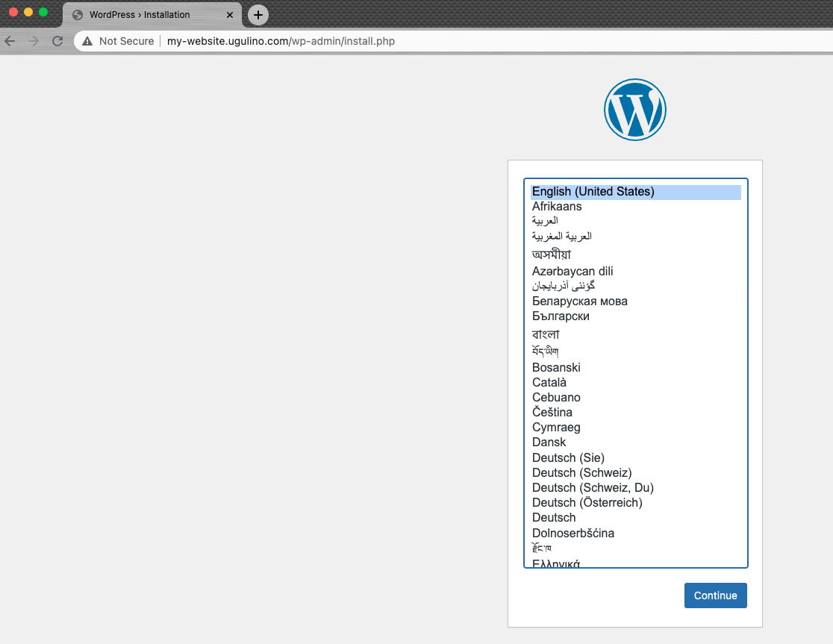The width and height of the screenshot is (833, 644).
Task: Select گؤنئی آذربایجان language option
Action: click(x=636, y=286)
